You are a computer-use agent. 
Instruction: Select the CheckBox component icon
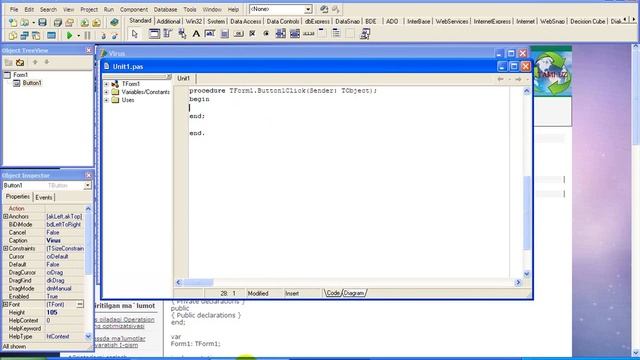click(252, 34)
